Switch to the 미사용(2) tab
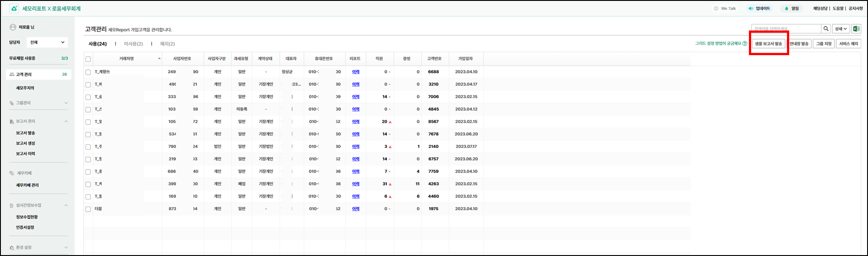This screenshot has width=868, height=256. (133, 44)
